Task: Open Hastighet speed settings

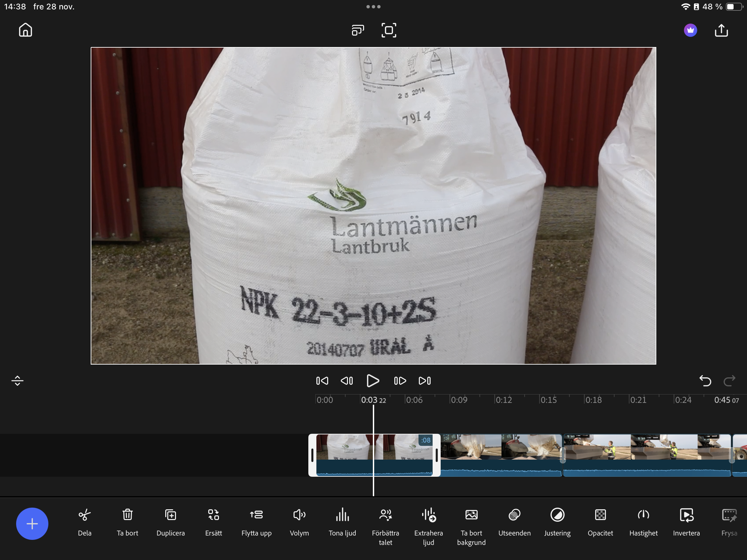Action: click(x=643, y=515)
